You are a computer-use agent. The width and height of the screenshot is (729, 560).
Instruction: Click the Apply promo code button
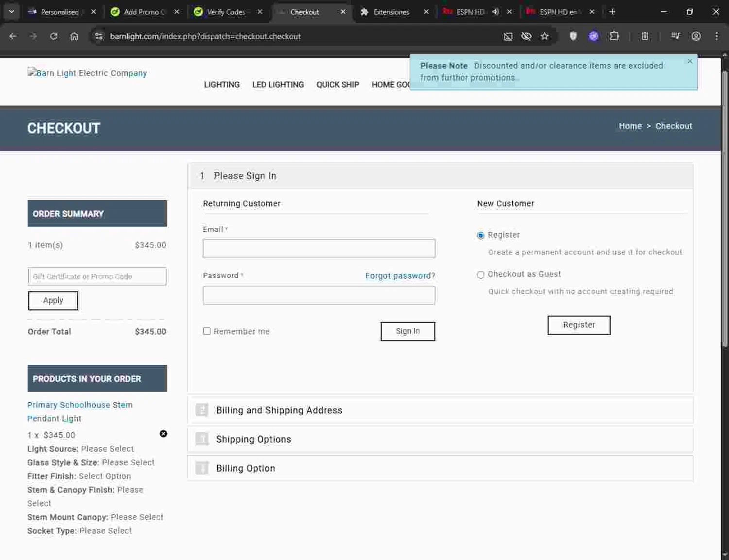53,301
